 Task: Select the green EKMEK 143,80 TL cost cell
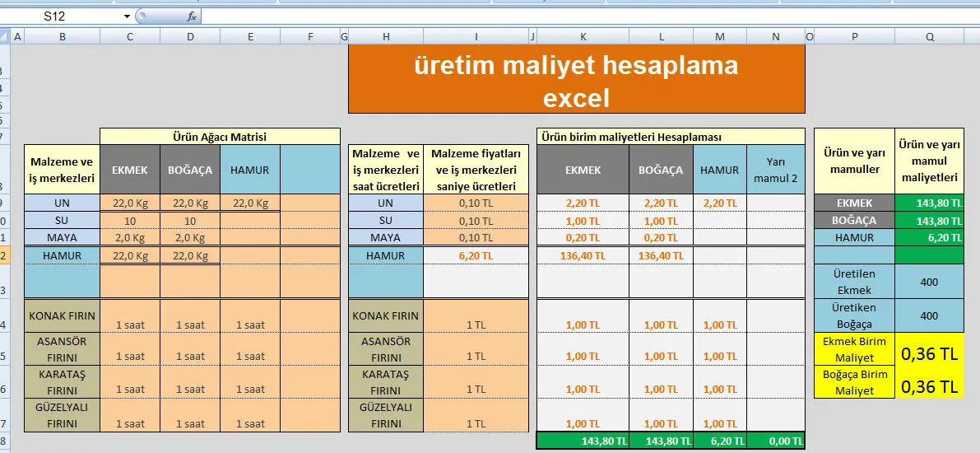[x=929, y=203]
